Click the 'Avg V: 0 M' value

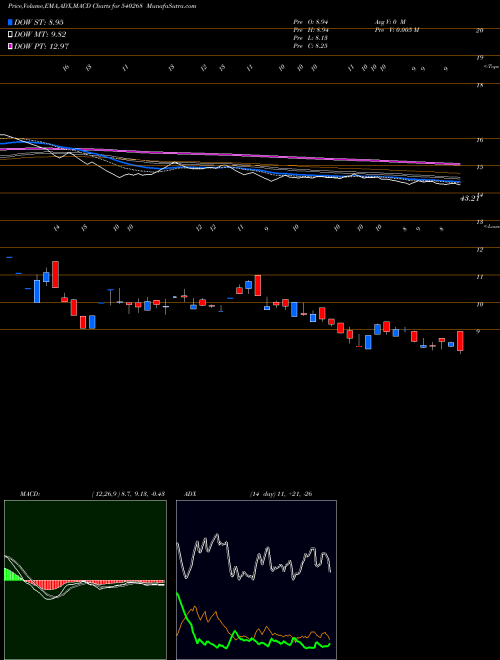tap(390, 22)
